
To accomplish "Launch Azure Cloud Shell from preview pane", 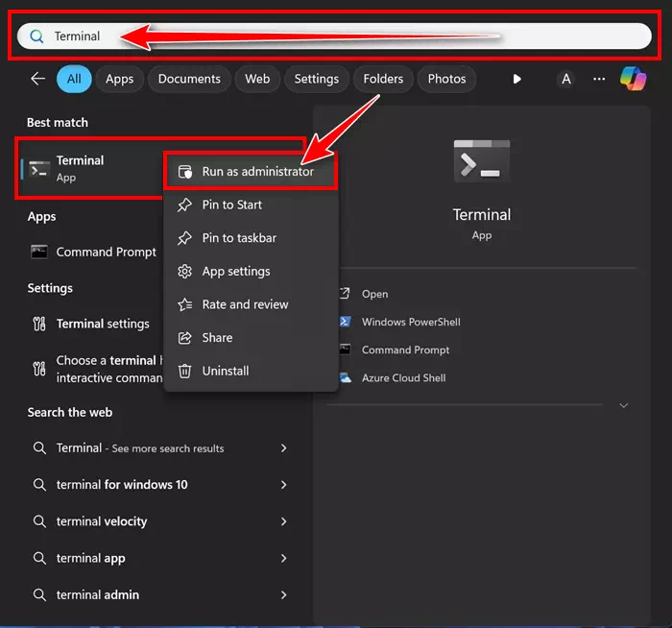I will 403,377.
